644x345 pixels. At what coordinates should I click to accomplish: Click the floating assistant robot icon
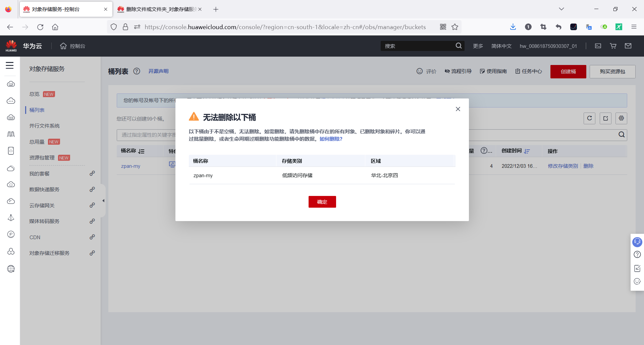(637, 242)
